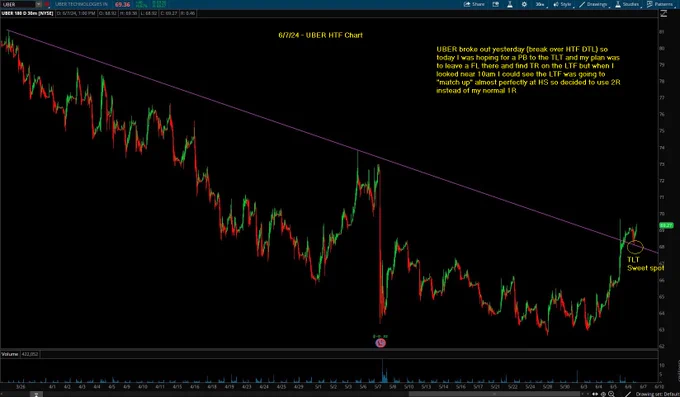The width and height of the screenshot is (680, 397).
Task: Open chart settings gear icon
Action: click(x=524, y=4)
